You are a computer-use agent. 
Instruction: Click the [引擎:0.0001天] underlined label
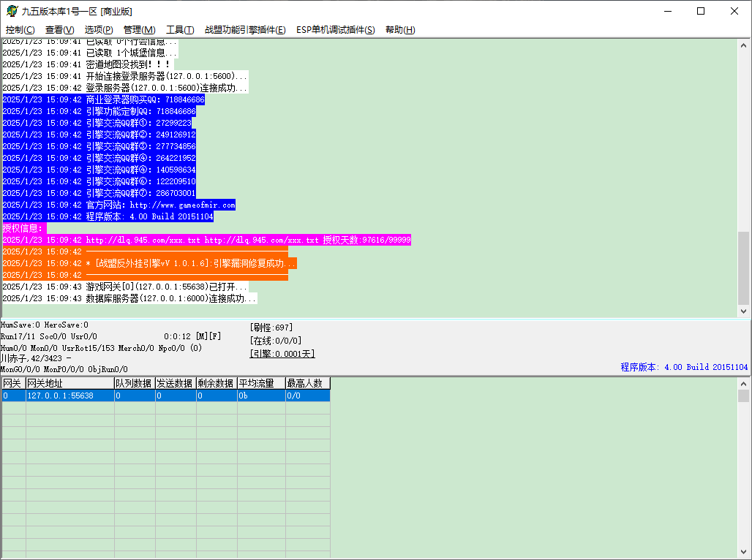click(x=282, y=354)
